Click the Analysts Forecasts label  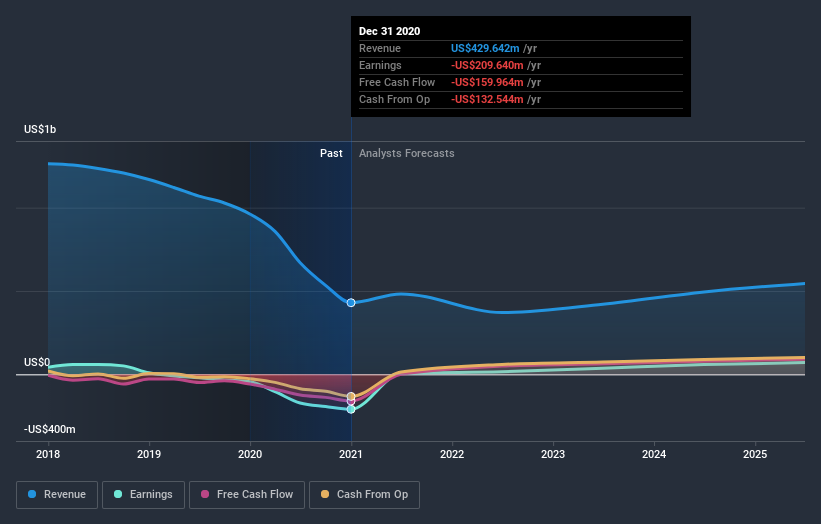pyautogui.click(x=406, y=153)
